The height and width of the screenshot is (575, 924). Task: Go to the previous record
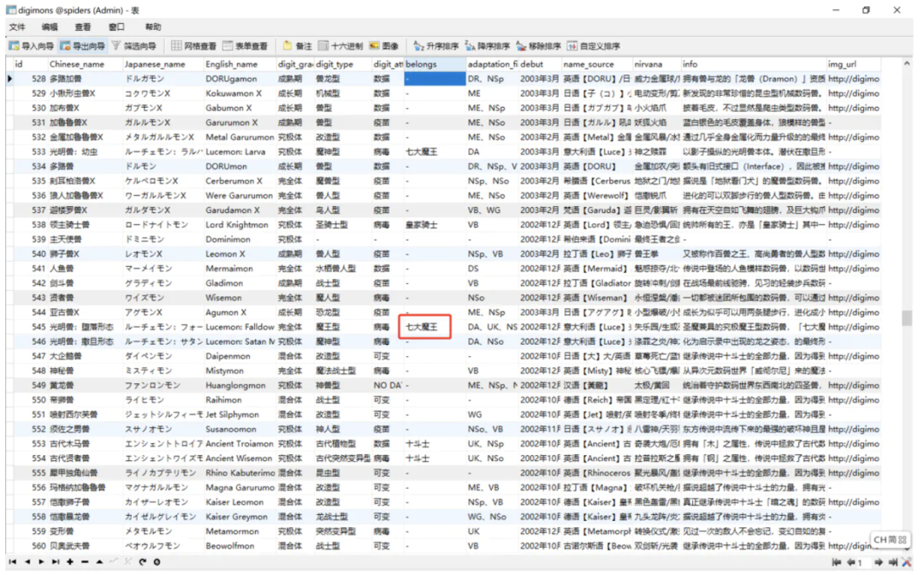point(27,562)
